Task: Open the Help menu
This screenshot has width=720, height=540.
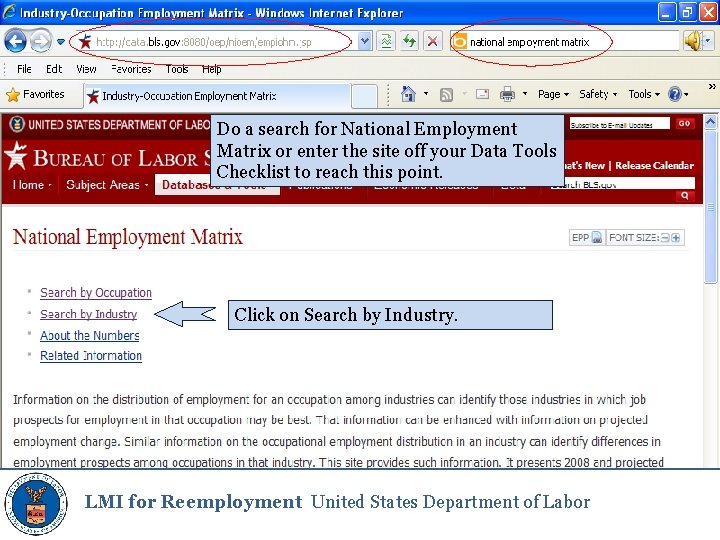Action: click(x=212, y=69)
